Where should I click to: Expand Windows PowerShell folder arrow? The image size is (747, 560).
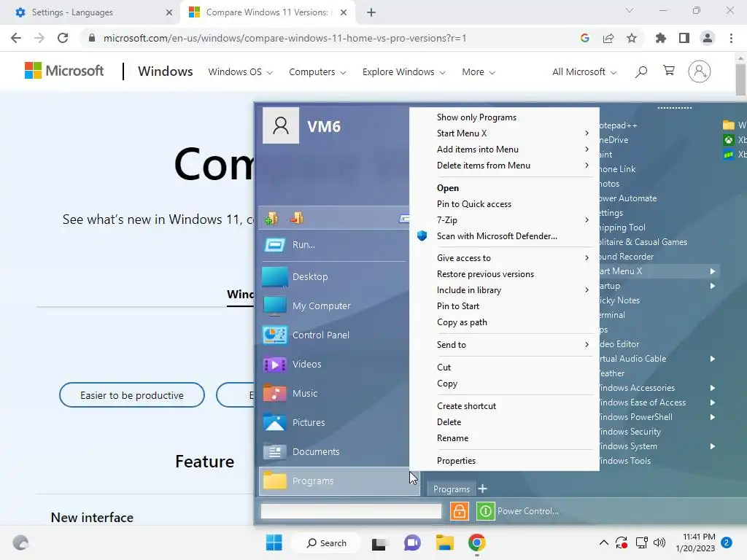point(713,417)
